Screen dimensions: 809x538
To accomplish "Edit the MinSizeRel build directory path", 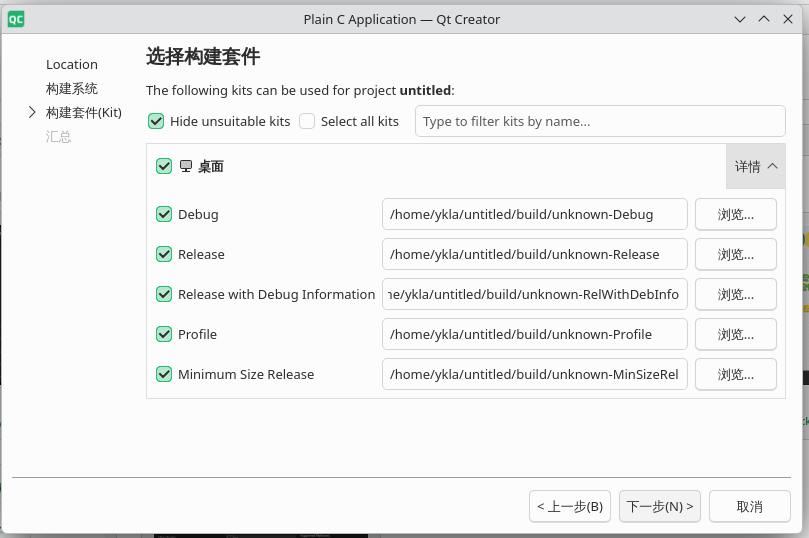I will [535, 374].
